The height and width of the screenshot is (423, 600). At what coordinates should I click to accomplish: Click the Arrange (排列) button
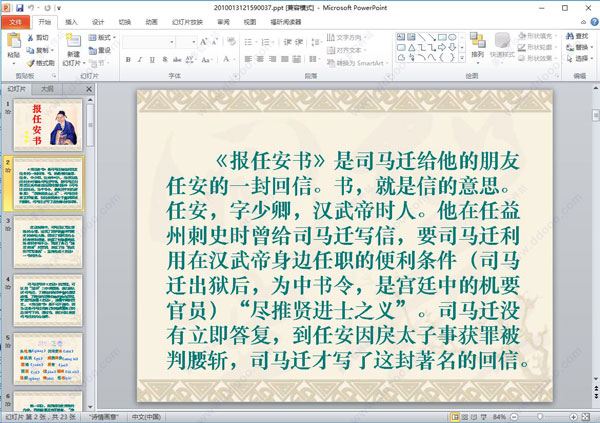pos(478,48)
